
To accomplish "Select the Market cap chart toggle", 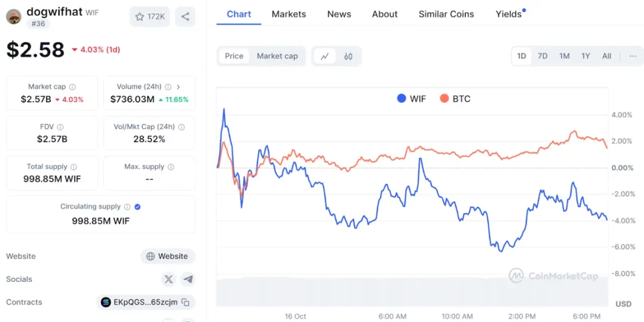I will point(277,56).
